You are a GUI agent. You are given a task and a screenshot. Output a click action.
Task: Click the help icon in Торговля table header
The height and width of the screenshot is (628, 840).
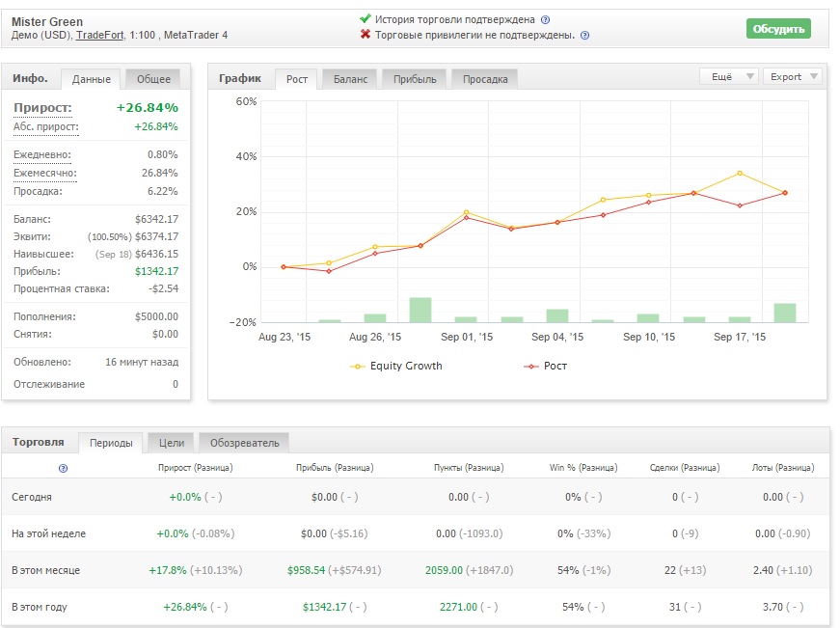pyautogui.click(x=64, y=468)
